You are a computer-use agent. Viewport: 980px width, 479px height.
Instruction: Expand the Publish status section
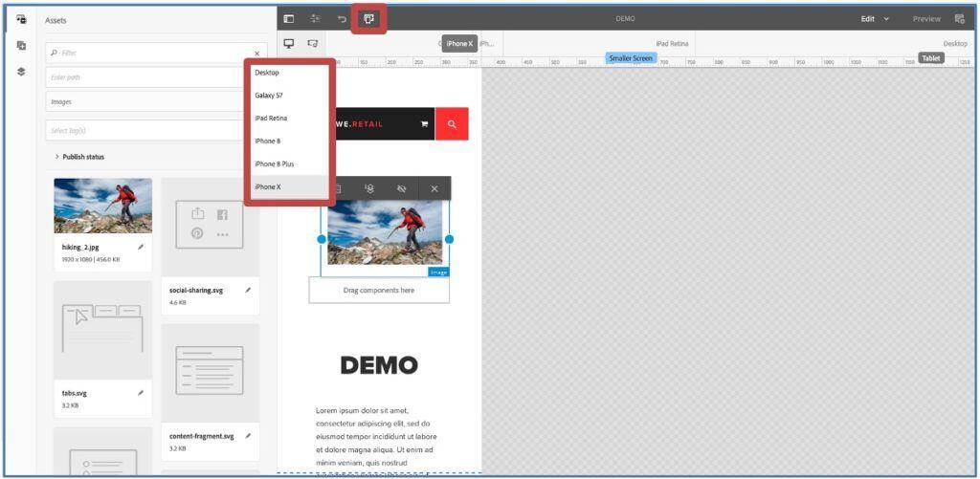pos(79,157)
